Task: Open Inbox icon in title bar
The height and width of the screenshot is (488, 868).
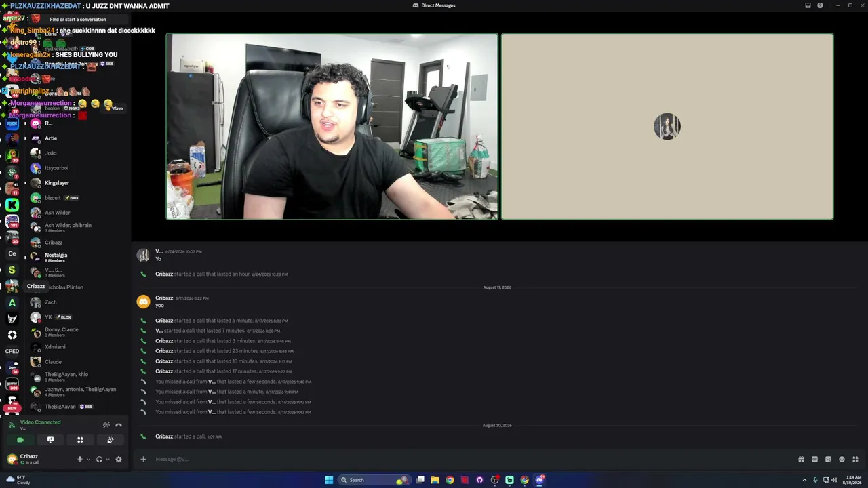Action: click(x=808, y=5)
